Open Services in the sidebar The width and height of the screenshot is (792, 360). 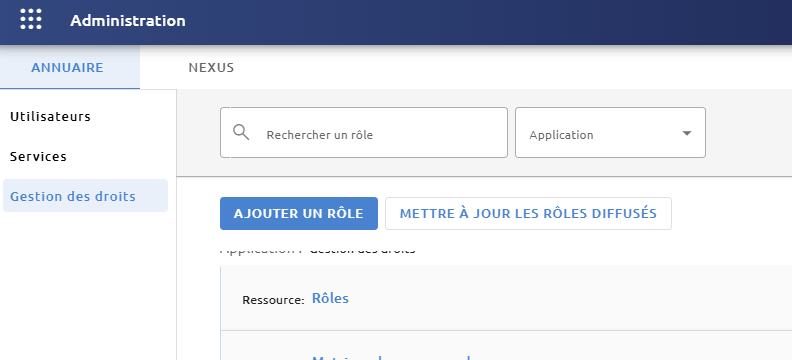(38, 157)
